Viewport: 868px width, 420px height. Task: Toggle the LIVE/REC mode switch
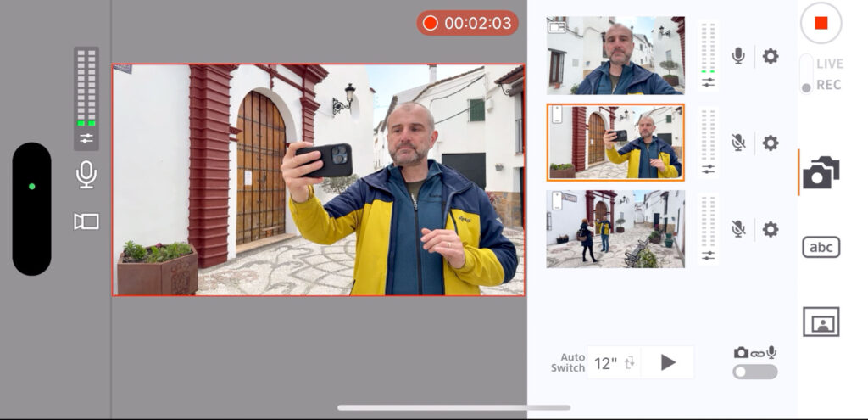click(x=806, y=75)
